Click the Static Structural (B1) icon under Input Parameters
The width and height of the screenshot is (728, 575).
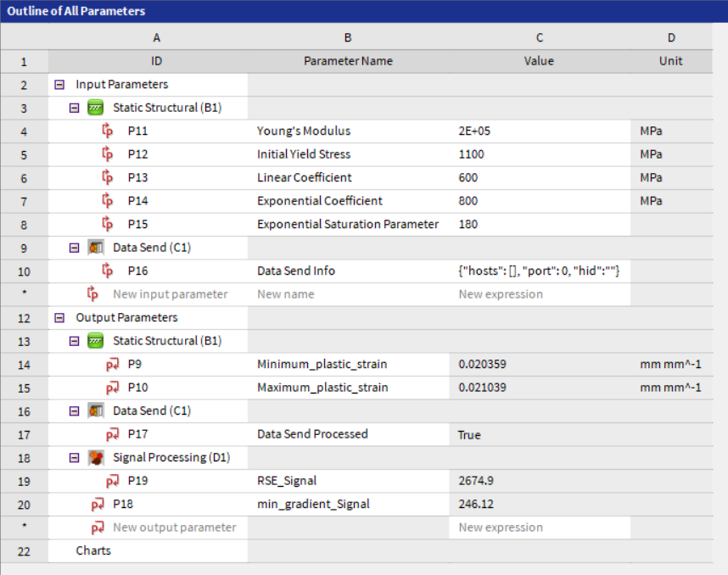point(95,108)
